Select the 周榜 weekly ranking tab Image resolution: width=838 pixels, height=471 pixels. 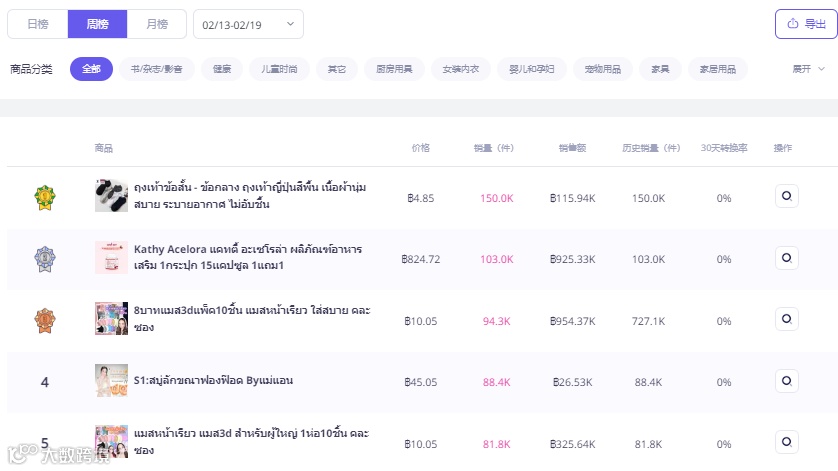pyautogui.click(x=97, y=24)
